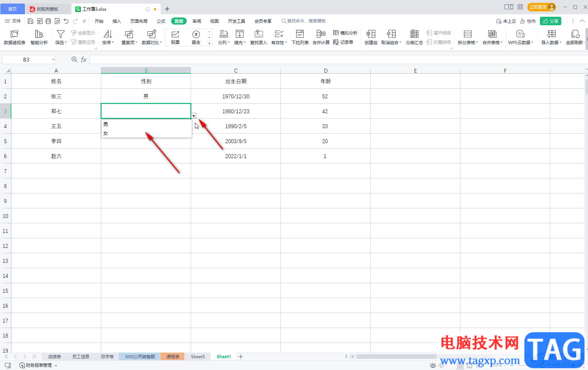This screenshot has width=588, height=370.
Task: Open Split Table (拆分表格) tool
Action: 468,37
